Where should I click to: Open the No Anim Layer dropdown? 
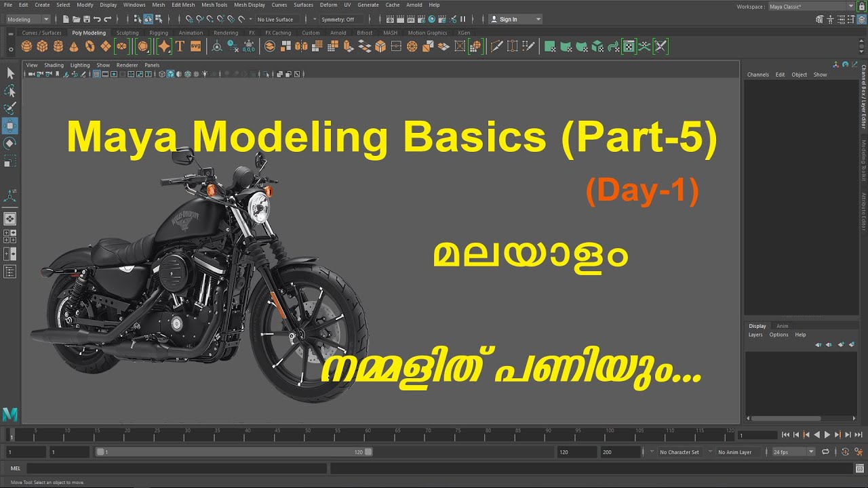(x=738, y=452)
